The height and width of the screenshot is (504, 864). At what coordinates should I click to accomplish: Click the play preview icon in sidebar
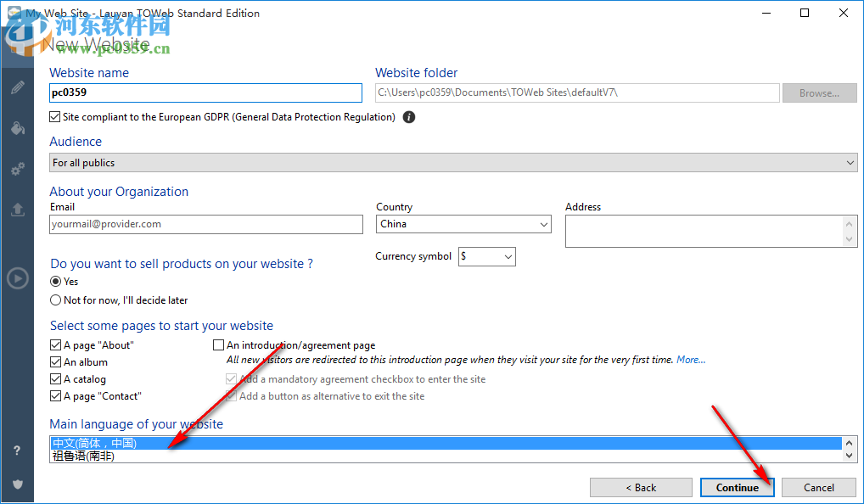coord(18,278)
